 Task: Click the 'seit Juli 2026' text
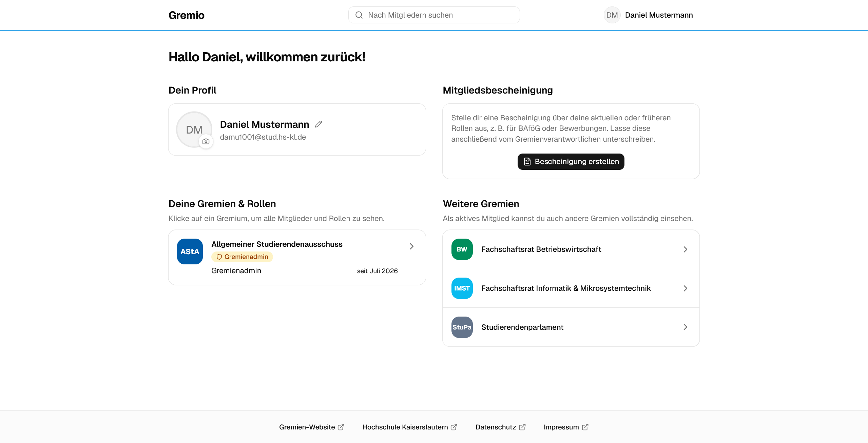(377, 271)
